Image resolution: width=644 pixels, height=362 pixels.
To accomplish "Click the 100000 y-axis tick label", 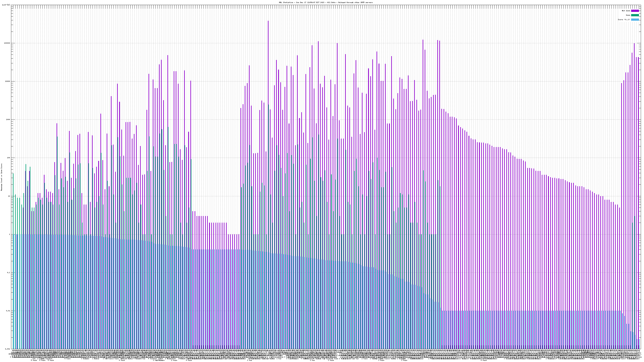I will pyautogui.click(x=7, y=43).
